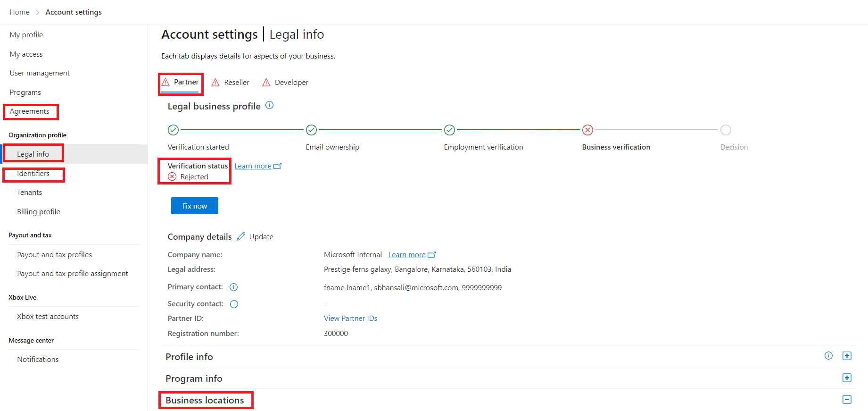The image size is (868, 411).
Task: Open Billing profile in the sidebar
Action: 39,212
